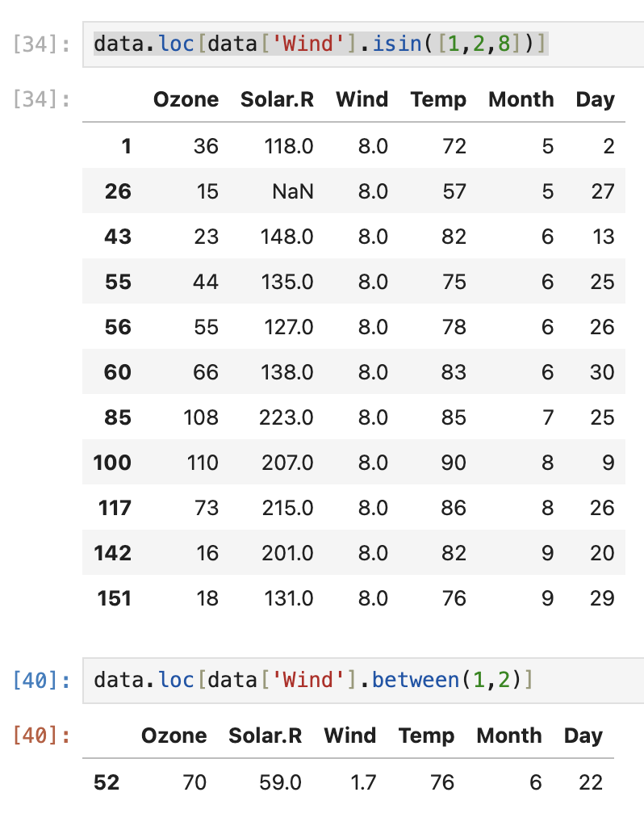Click the Solar.R header in second table

pos(266,736)
